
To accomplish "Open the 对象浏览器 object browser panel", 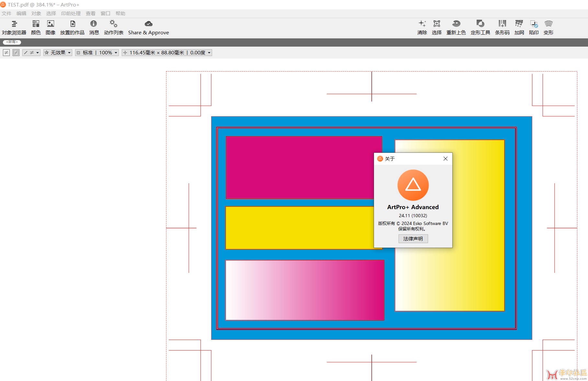I will pyautogui.click(x=14, y=28).
